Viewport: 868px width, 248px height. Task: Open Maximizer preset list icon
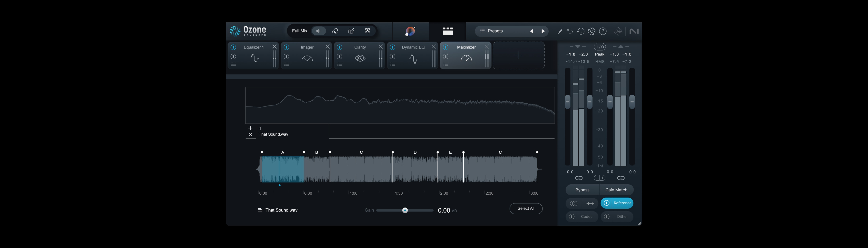446,64
